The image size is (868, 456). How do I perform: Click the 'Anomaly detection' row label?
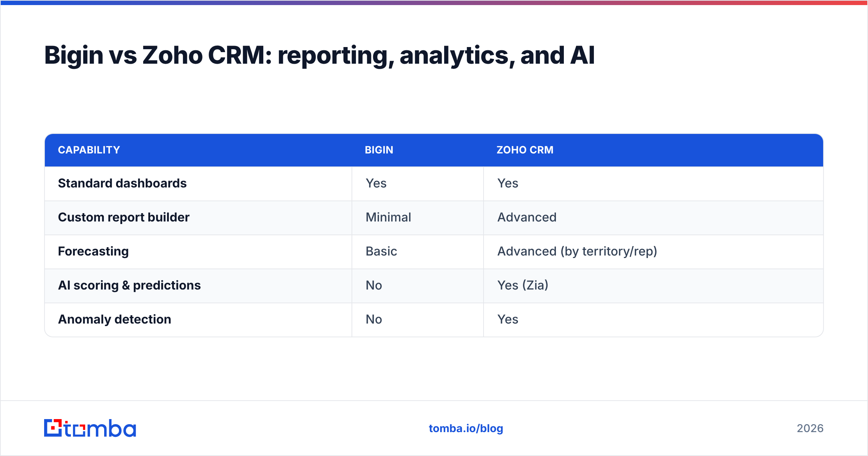tap(115, 319)
